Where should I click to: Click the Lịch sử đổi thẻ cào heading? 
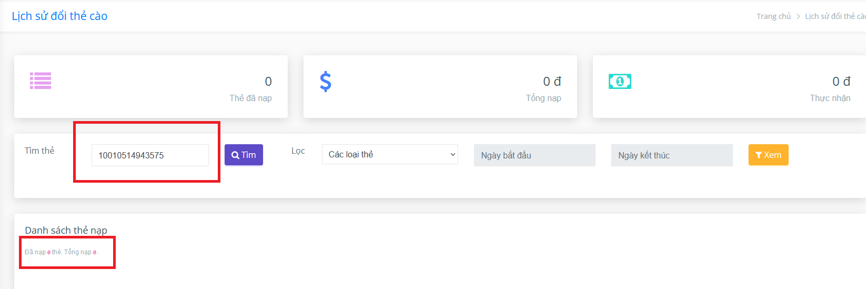(x=59, y=16)
